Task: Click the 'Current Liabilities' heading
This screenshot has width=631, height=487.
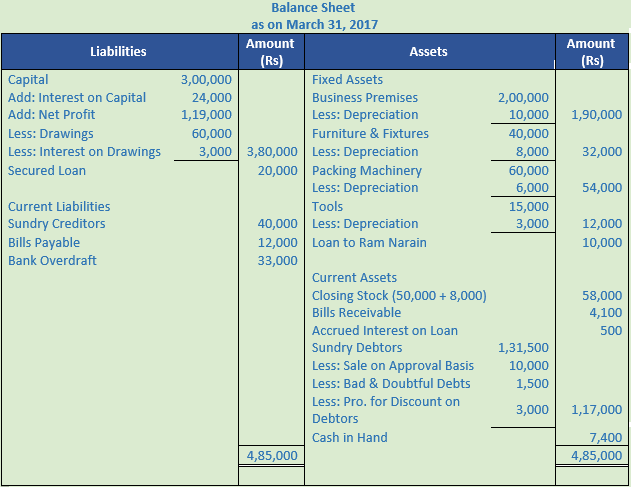Action: click(x=59, y=206)
